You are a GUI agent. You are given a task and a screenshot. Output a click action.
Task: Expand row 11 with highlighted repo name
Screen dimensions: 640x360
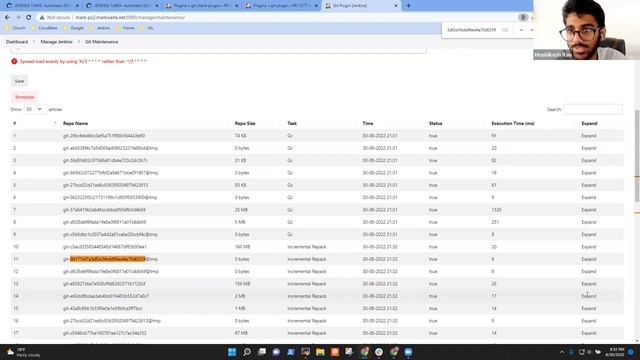tap(589, 259)
